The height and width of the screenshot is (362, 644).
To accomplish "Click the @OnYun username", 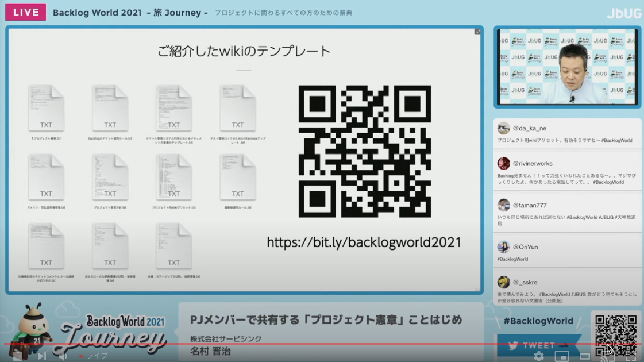I will 525,247.
